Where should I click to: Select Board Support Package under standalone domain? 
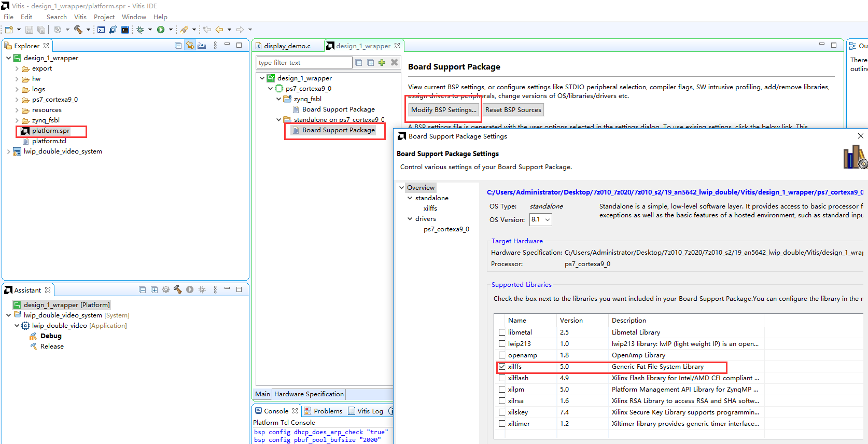click(339, 130)
